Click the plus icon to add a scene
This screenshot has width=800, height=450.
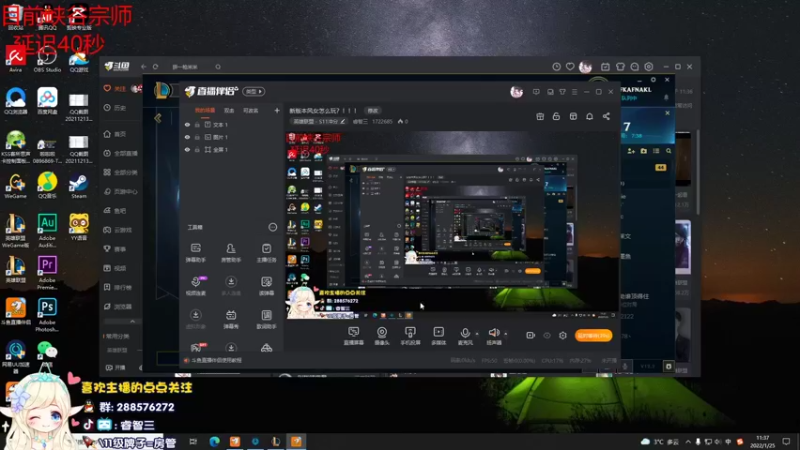pos(277,110)
